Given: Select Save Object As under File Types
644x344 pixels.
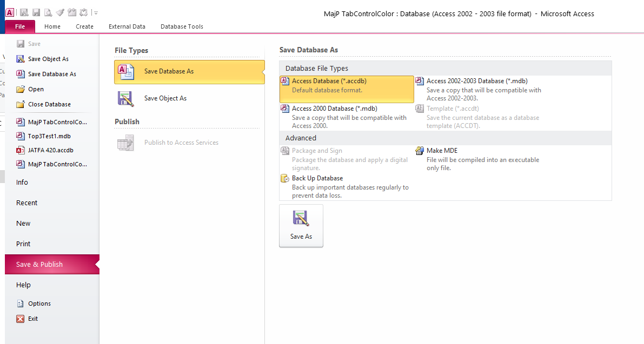Looking at the screenshot, I should (x=189, y=99).
